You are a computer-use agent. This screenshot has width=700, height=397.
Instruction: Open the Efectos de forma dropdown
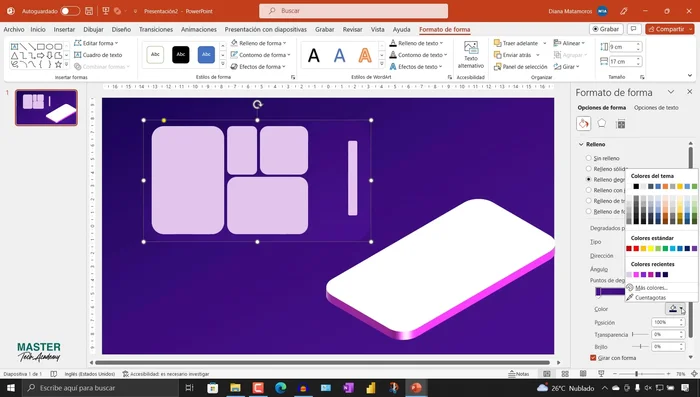pos(258,67)
